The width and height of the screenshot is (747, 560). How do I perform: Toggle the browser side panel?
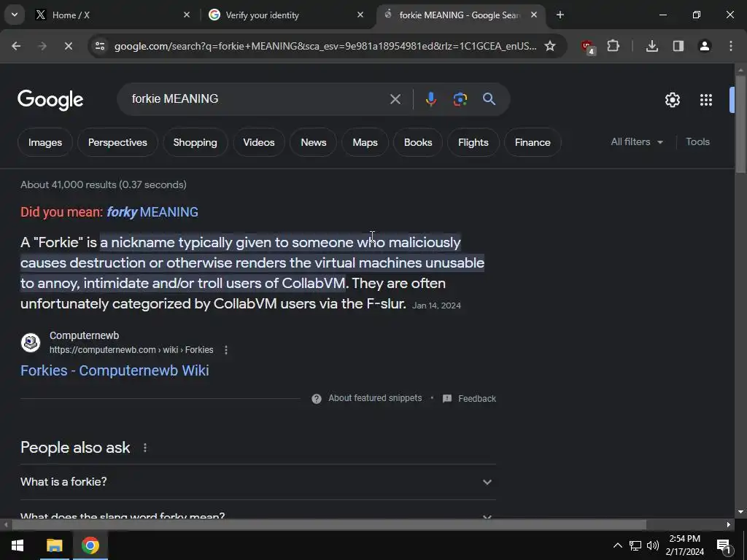point(678,46)
